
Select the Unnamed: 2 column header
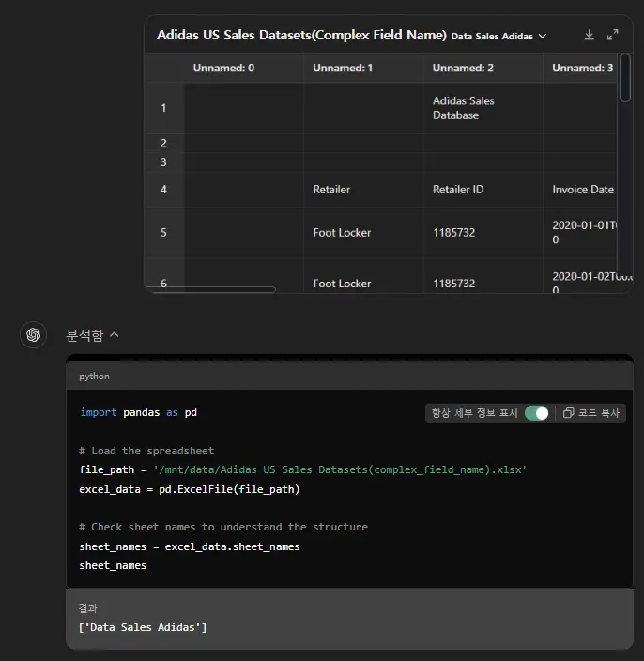(463, 69)
